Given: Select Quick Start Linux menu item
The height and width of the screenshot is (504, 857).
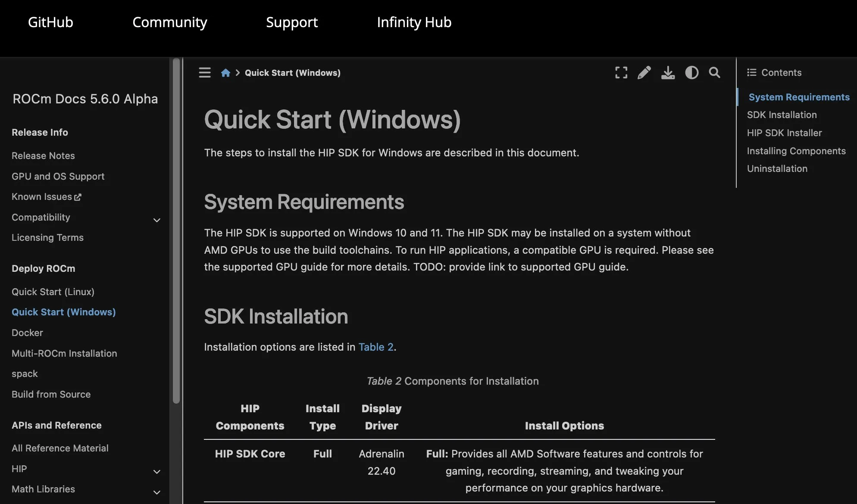Looking at the screenshot, I should (53, 292).
